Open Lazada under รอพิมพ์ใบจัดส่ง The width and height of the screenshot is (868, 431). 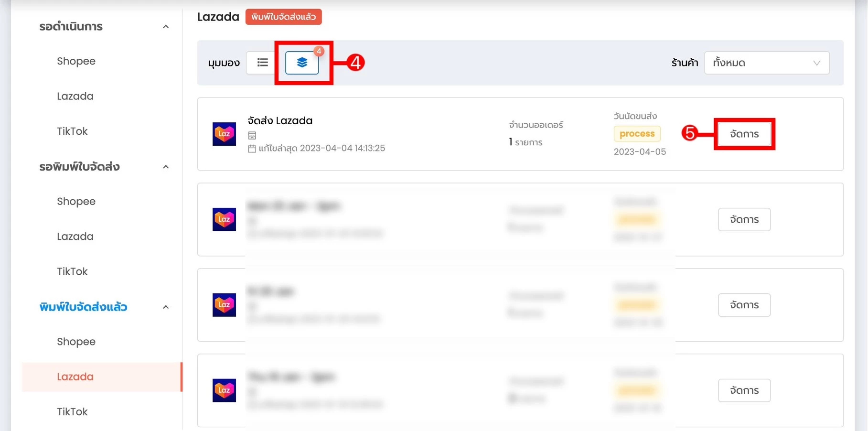click(x=75, y=237)
